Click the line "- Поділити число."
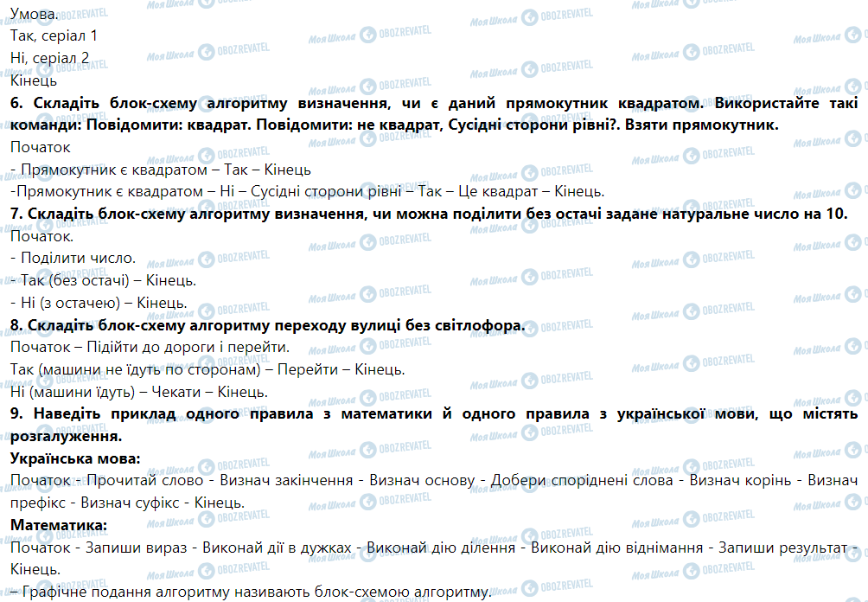Image resolution: width=868 pixels, height=602 pixels. [x=73, y=259]
